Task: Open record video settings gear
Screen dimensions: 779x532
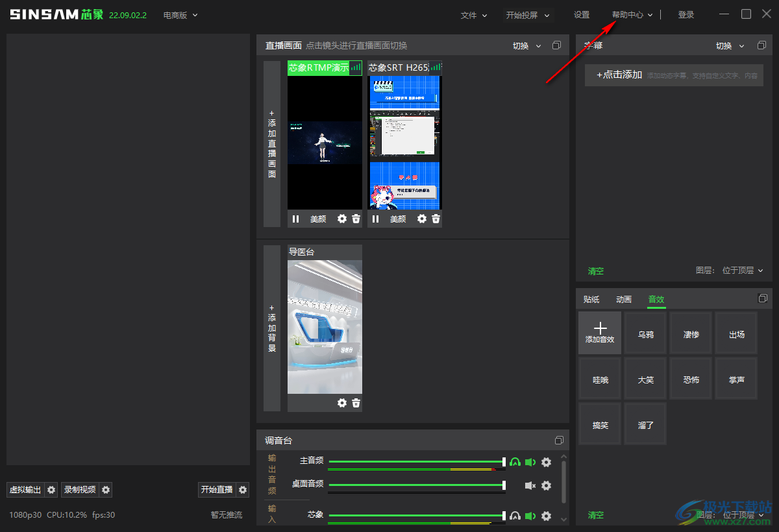Action: pyautogui.click(x=106, y=490)
